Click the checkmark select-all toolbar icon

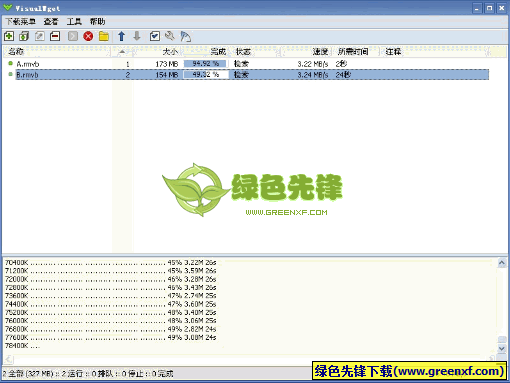click(155, 36)
